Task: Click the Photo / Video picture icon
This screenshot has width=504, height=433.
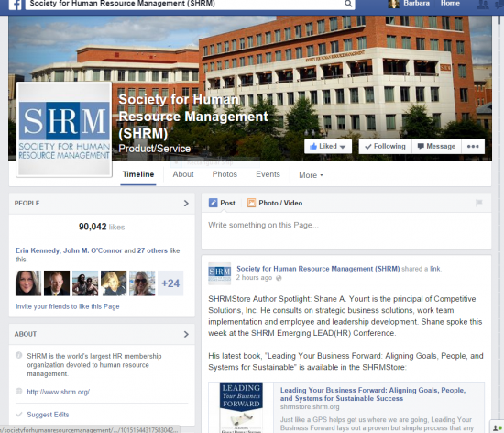Action: [251, 203]
